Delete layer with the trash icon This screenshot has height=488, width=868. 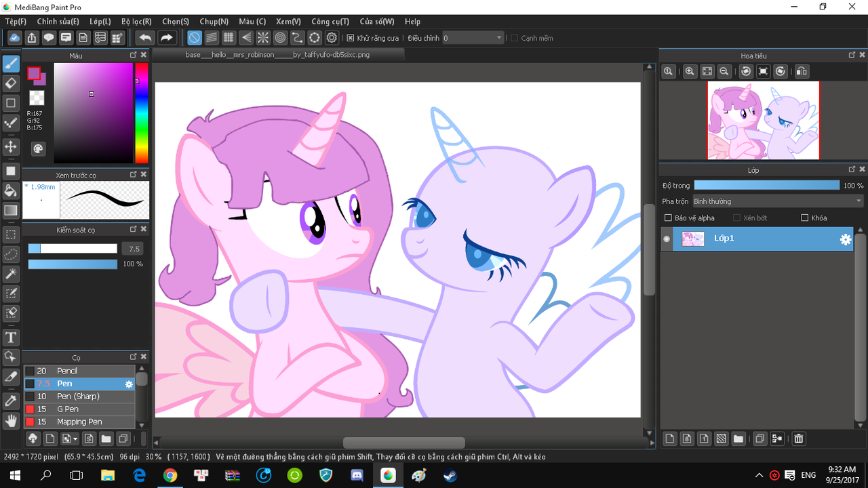(x=799, y=439)
